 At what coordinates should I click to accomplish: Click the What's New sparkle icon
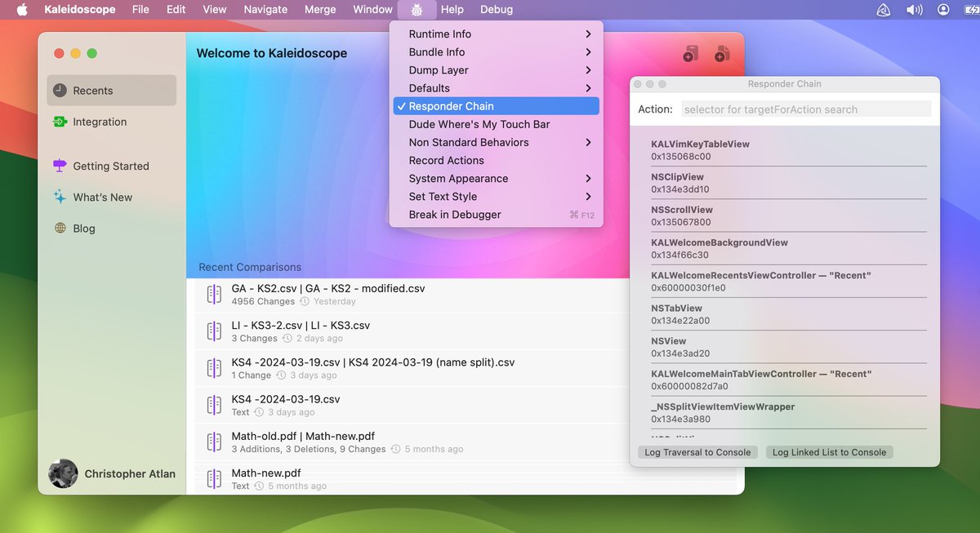point(60,197)
